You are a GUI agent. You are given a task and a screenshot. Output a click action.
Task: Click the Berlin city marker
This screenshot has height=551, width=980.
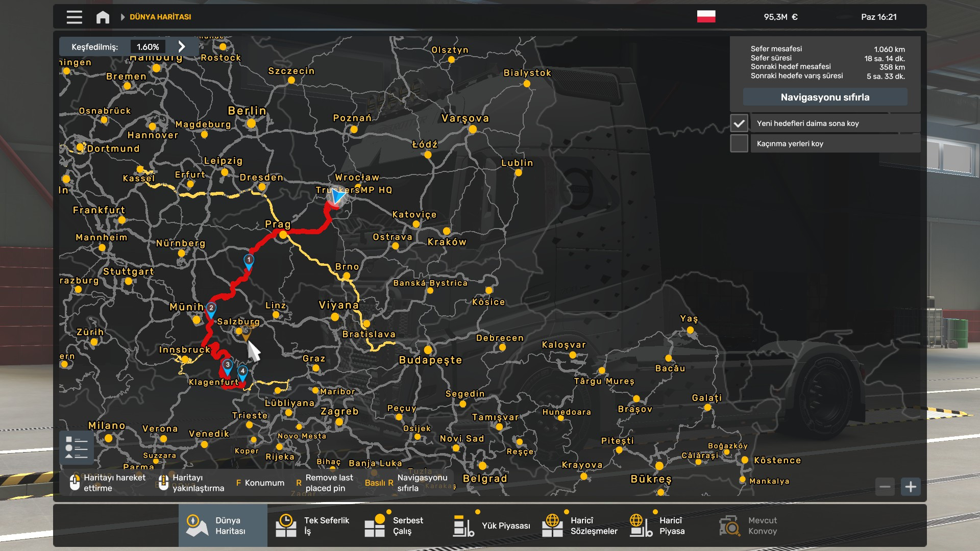click(x=251, y=123)
